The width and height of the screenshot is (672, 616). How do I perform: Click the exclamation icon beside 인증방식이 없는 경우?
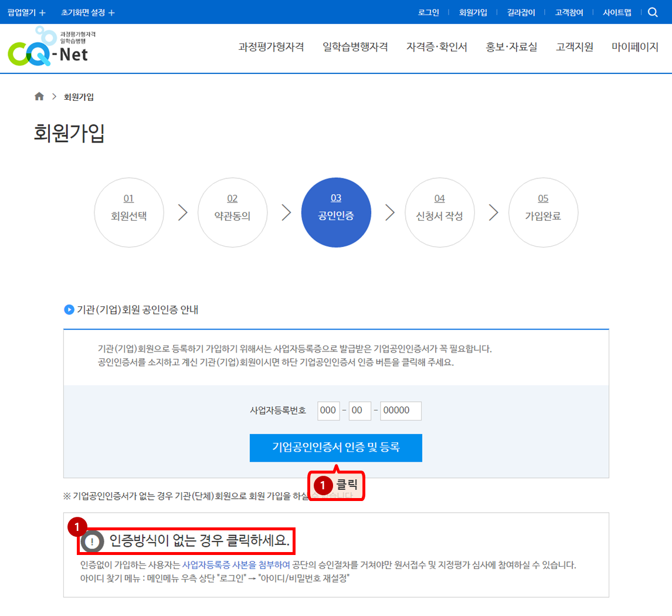[x=92, y=541]
